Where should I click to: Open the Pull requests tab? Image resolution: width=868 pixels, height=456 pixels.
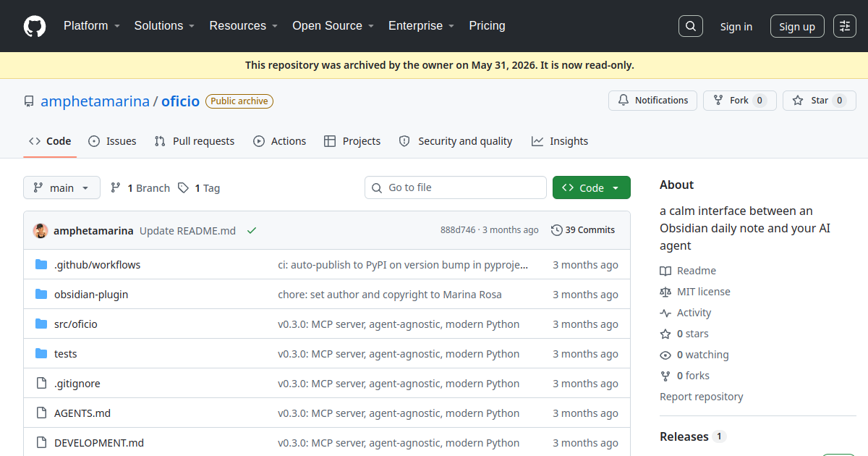pos(195,141)
